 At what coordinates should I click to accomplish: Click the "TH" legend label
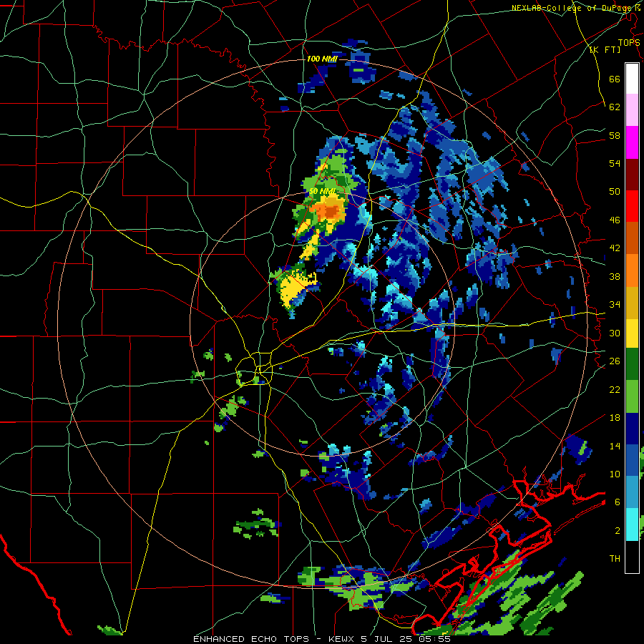click(x=615, y=559)
